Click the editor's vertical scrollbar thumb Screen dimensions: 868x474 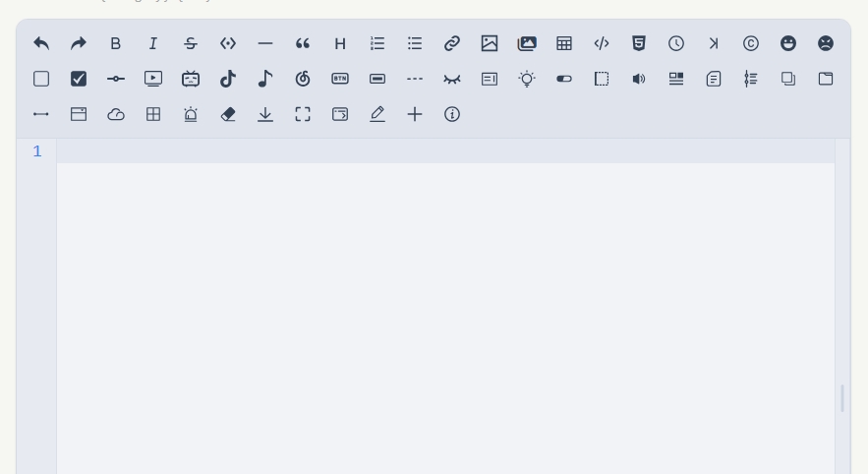tap(842, 398)
